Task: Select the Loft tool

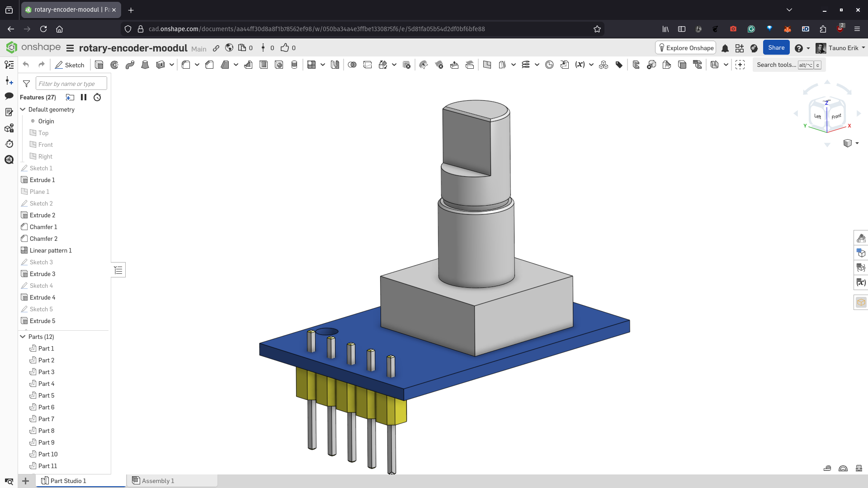Action: [x=145, y=65]
